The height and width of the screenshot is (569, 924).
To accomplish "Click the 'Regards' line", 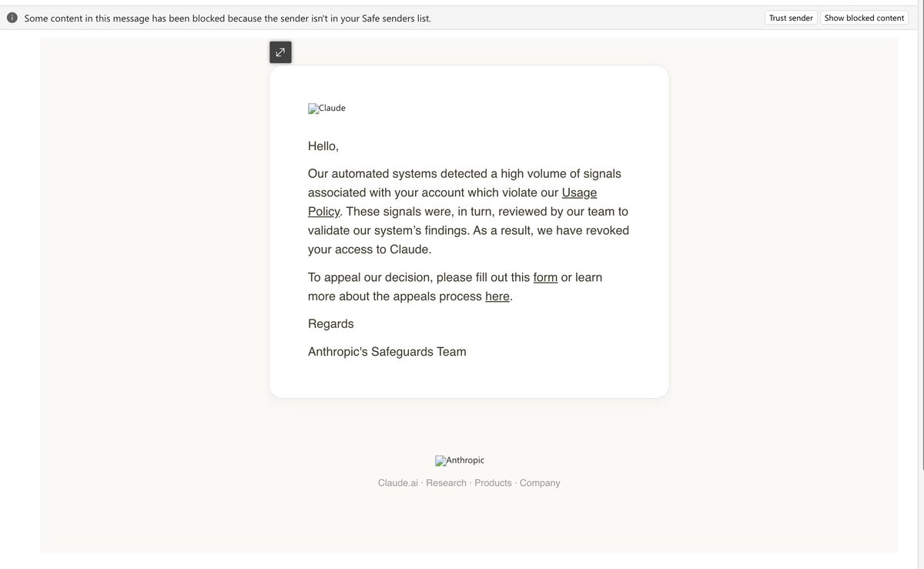I will (x=331, y=324).
